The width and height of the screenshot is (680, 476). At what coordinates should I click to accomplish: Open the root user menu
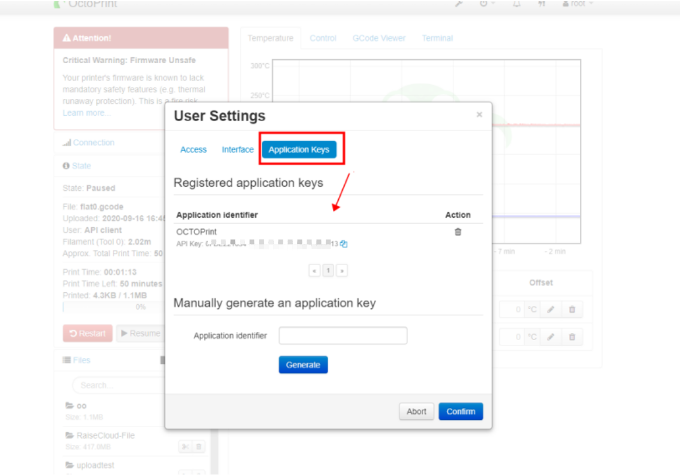[577, 4]
